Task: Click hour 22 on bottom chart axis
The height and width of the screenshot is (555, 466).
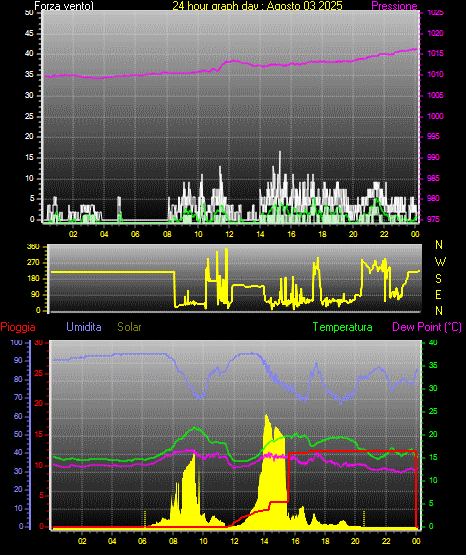Action: click(x=386, y=541)
